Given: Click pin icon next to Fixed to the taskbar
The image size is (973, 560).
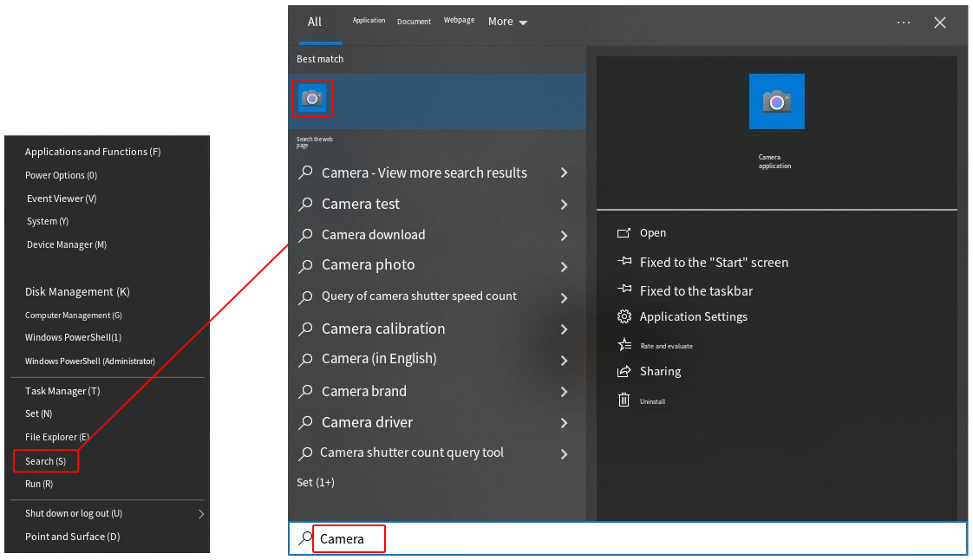Looking at the screenshot, I should click(624, 289).
